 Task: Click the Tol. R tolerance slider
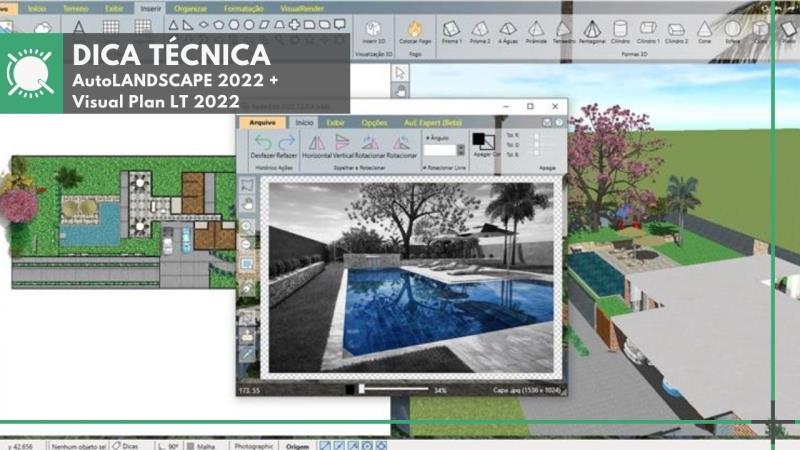pos(537,136)
